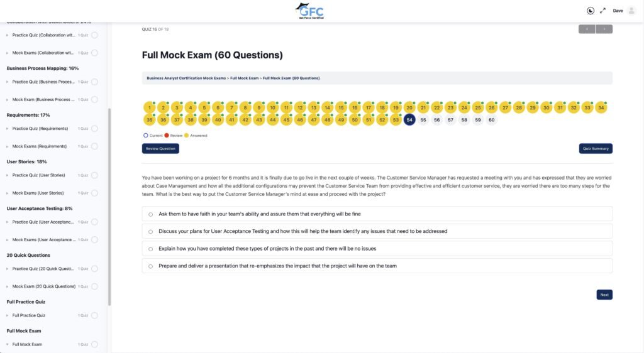Go to previous quiz arrow button
This screenshot has width=644, height=353.
587,29
